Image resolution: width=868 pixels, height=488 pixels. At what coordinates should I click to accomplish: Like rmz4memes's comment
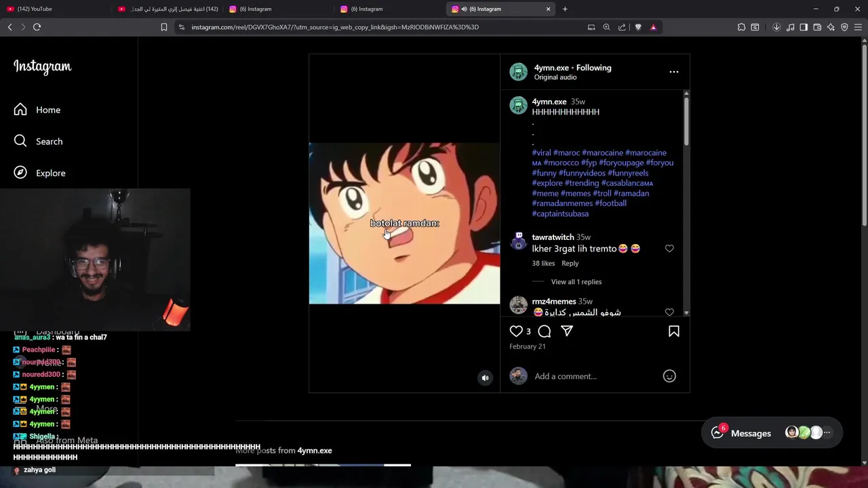[x=669, y=312]
